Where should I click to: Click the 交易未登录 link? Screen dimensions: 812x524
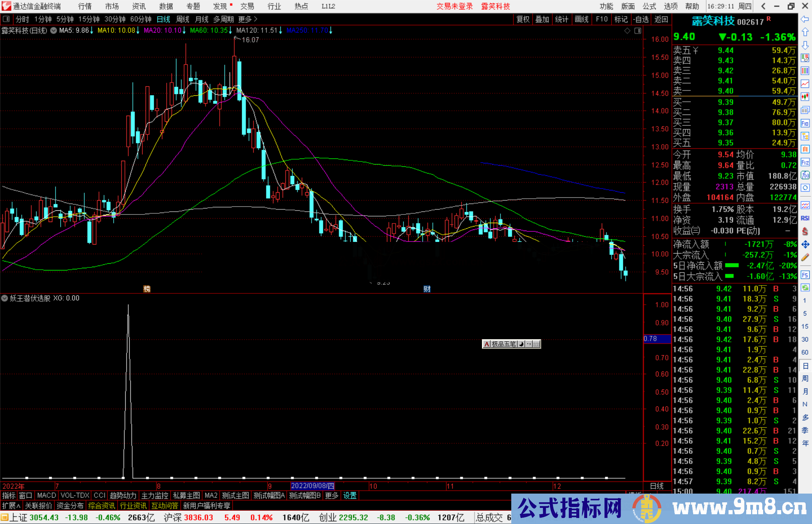pyautogui.click(x=454, y=6)
